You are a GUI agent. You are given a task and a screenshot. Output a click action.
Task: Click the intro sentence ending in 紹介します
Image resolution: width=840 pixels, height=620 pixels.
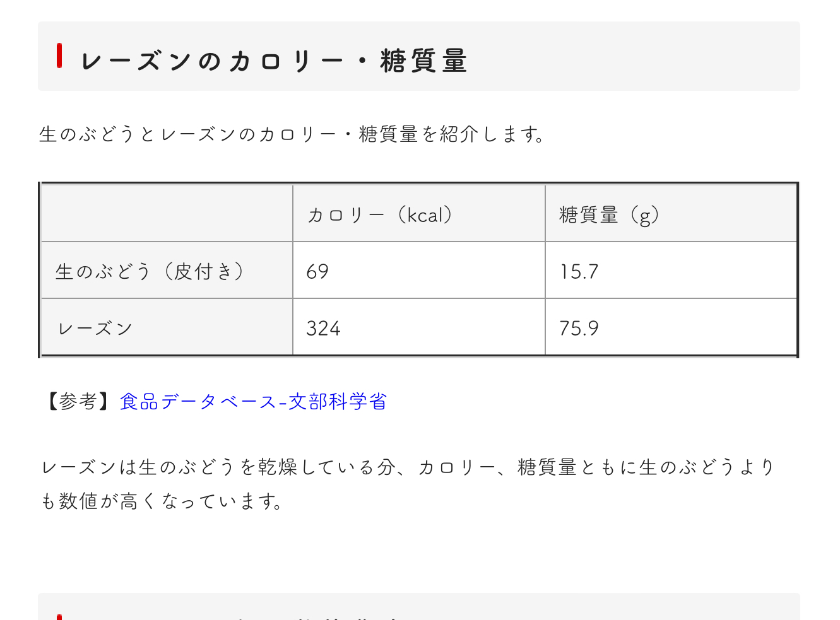(x=291, y=134)
